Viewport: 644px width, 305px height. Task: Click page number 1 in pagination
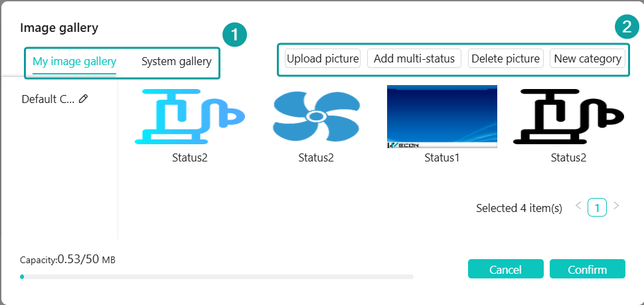597,207
